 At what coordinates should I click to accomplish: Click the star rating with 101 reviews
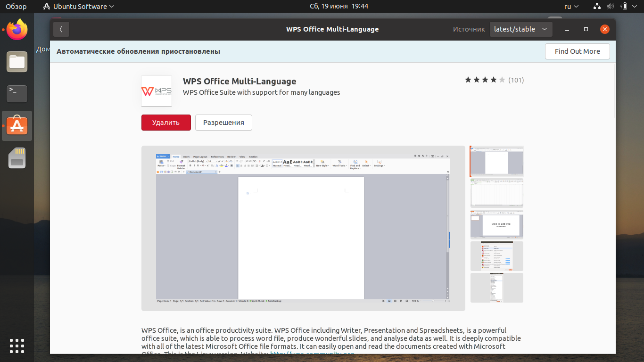click(x=494, y=80)
